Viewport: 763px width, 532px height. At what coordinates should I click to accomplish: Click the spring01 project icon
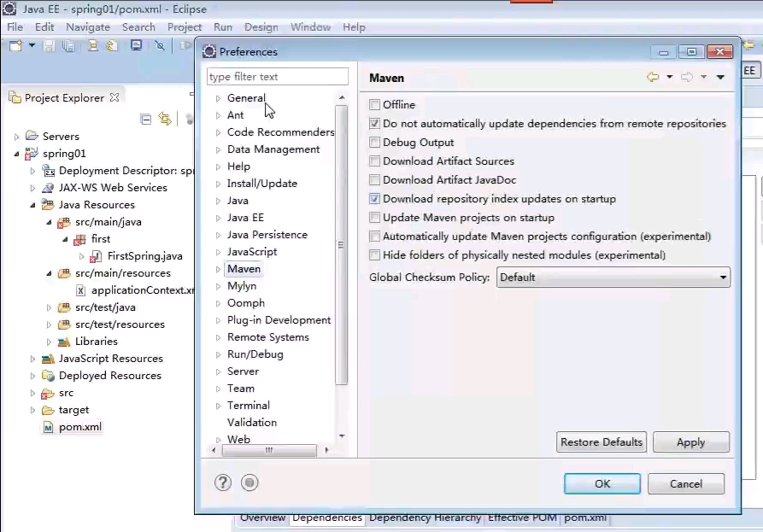(x=32, y=153)
